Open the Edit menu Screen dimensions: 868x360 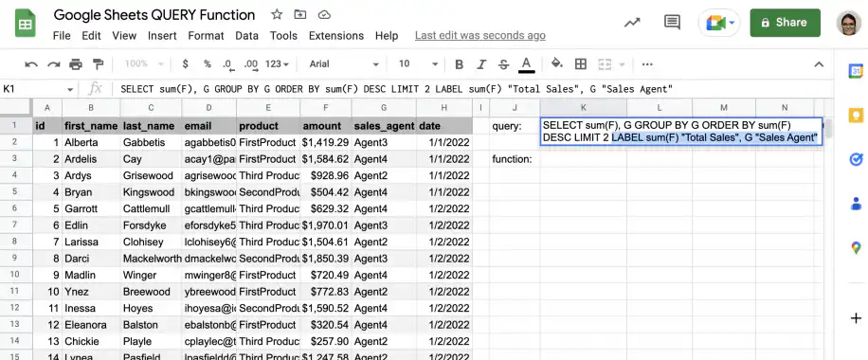(x=91, y=36)
